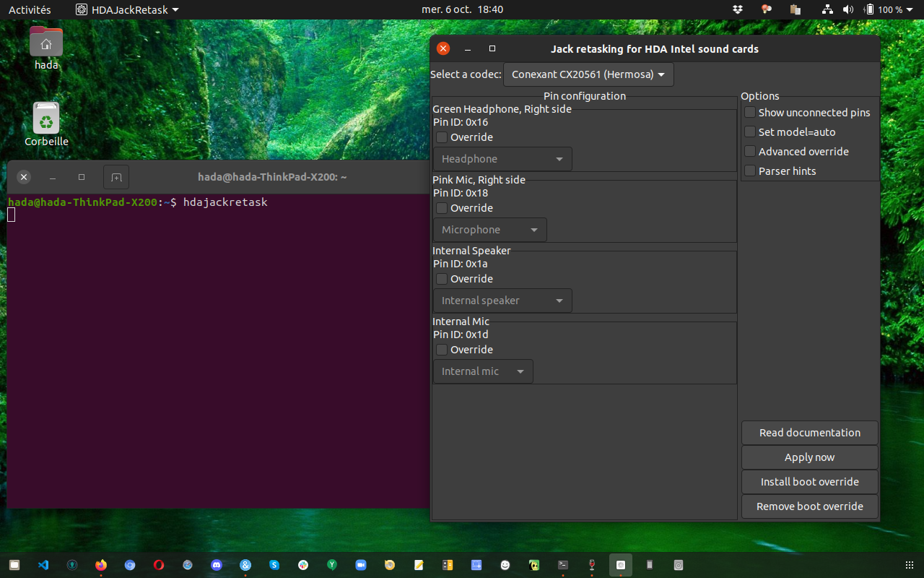Viewport: 924px width, 578px height.
Task: Click the terminal title hada@hada-ThinkPad-X200
Action: click(272, 177)
